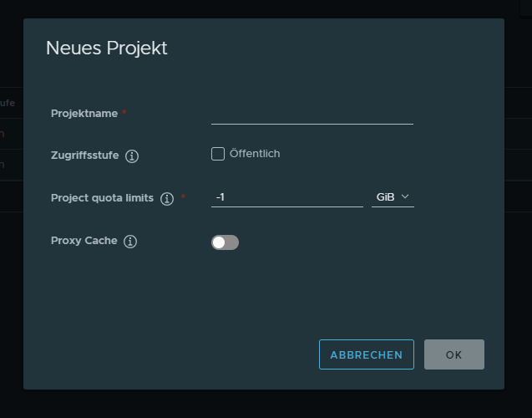This screenshot has width=532, height=418.
Task: Click the Project quota limits label
Action: [x=102, y=198]
